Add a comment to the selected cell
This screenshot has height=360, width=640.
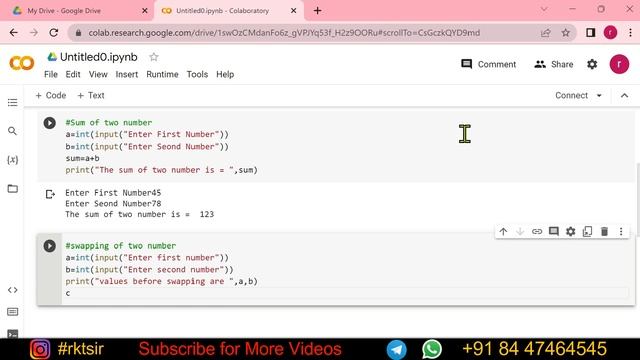[553, 231]
